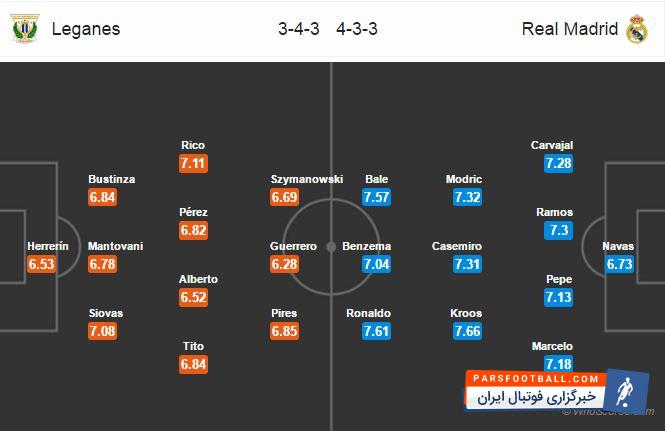This screenshot has width=665, height=431.
Task: Select Ronaldo's 7.61 rating badge
Action: [377, 331]
